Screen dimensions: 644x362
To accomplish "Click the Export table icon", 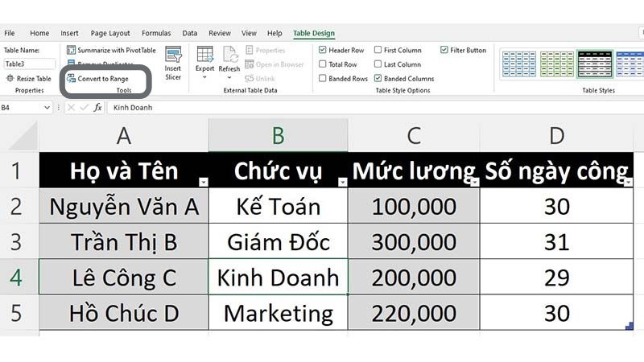I will 204,54.
